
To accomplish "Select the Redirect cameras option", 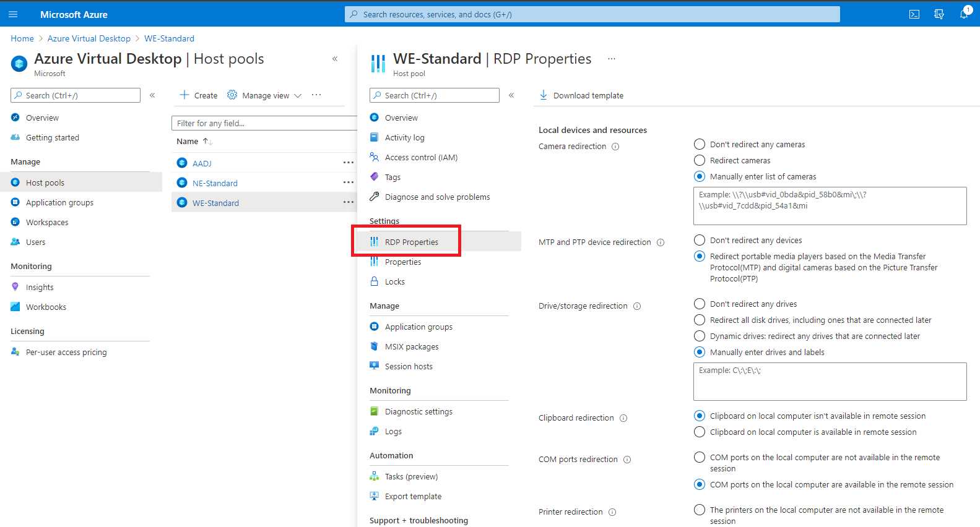I will point(700,160).
